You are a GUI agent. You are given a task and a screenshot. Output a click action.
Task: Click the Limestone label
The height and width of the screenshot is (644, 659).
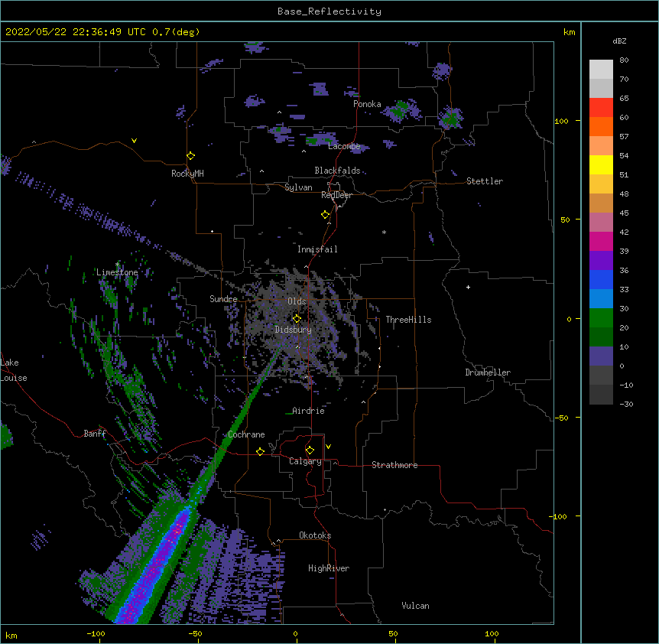pos(117,272)
